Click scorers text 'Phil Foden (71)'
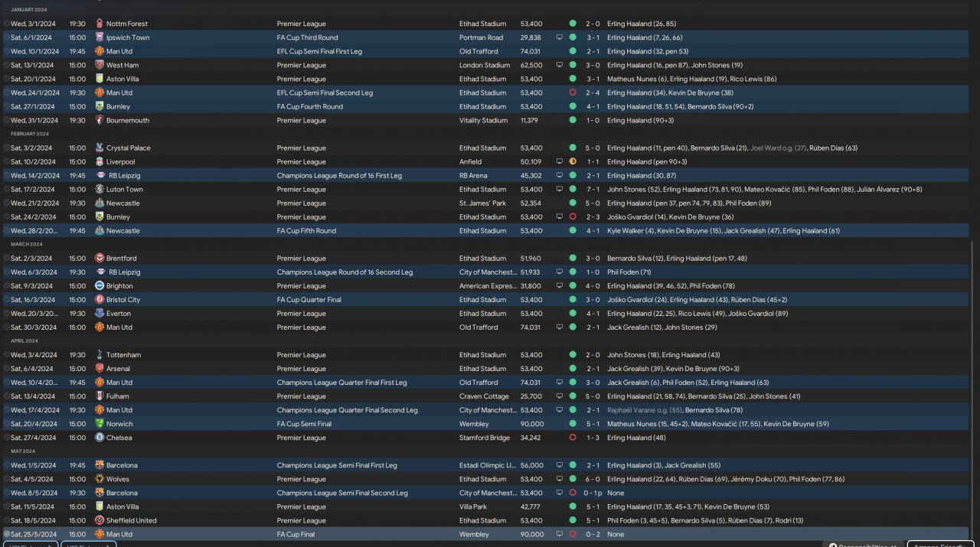The image size is (980, 547). click(629, 272)
